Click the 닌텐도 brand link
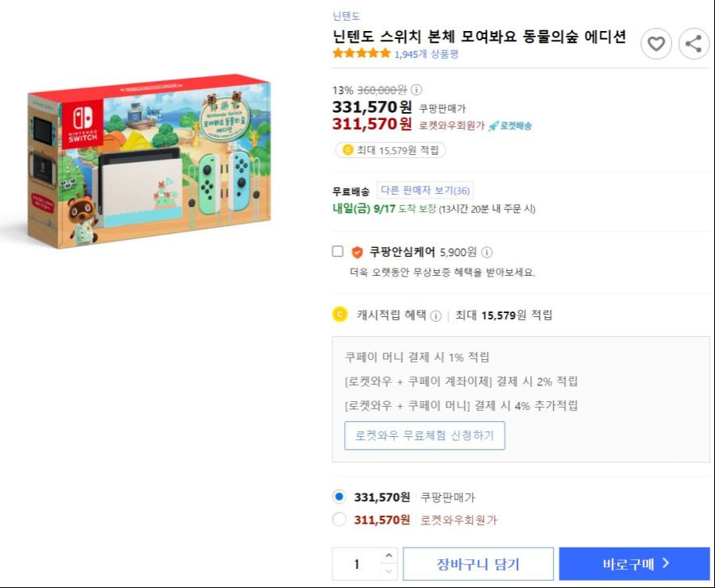 346,16
